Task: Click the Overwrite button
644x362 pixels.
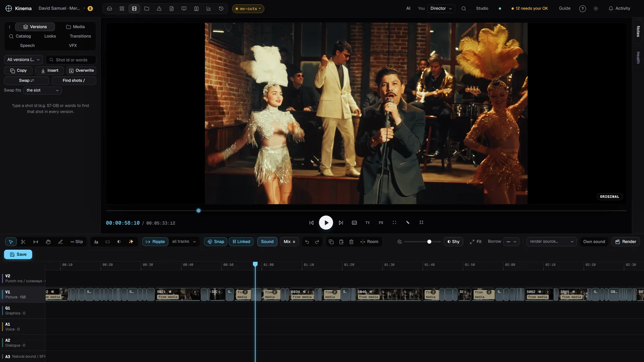Action: [81, 71]
